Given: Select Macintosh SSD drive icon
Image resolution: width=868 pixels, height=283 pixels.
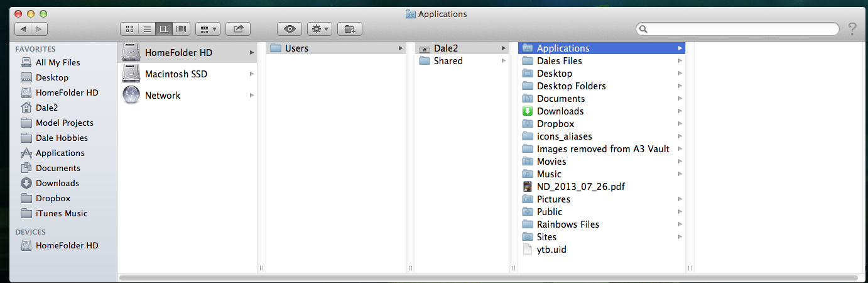Looking at the screenshot, I should tap(131, 74).
